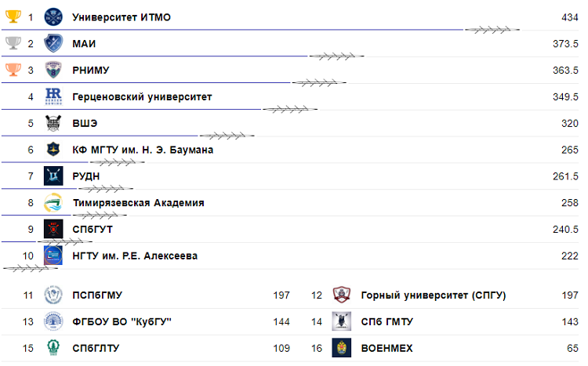Click the rowing boat marker on МАИ progress bar
Image resolution: width=588 pixels, height=366 pixels.
click(336, 56)
